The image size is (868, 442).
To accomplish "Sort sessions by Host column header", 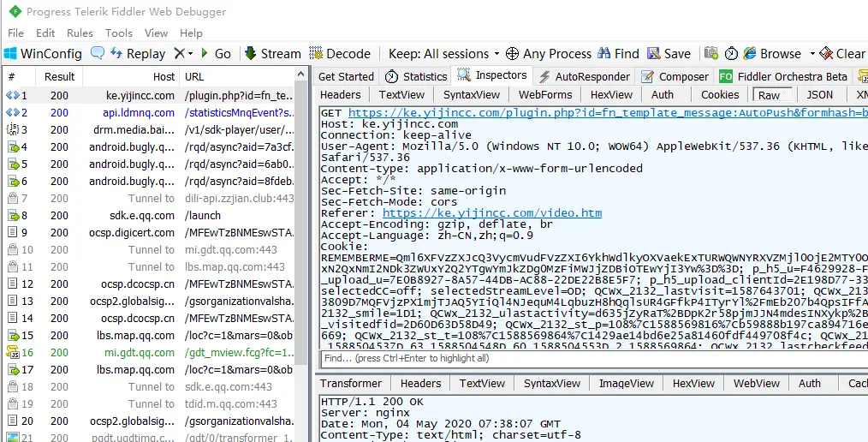I will click(x=132, y=76).
